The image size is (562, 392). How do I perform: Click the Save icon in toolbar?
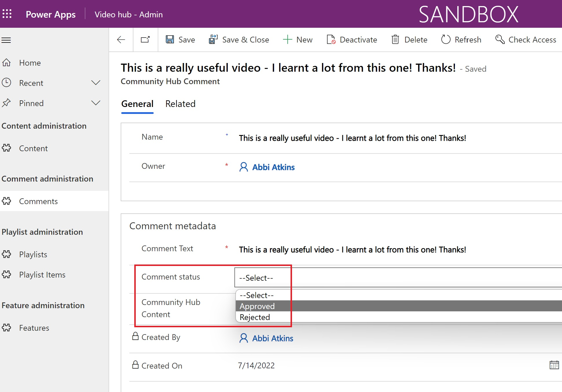[171, 39]
